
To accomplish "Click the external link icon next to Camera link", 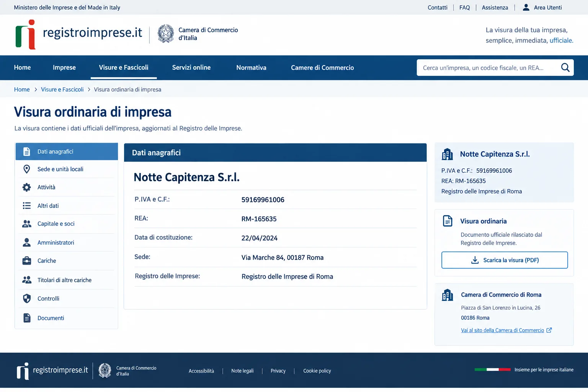I will pyautogui.click(x=549, y=330).
